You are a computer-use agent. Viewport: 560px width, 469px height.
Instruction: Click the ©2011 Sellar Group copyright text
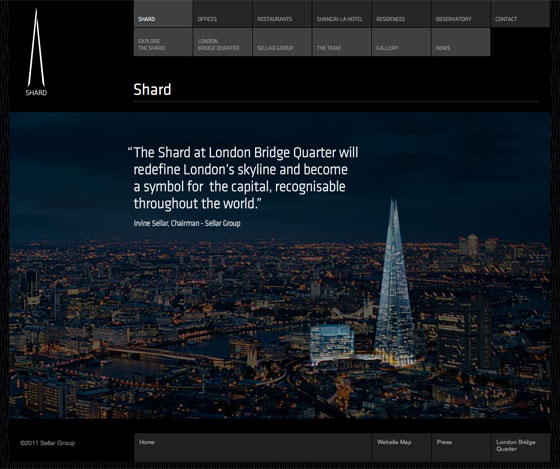(48, 443)
